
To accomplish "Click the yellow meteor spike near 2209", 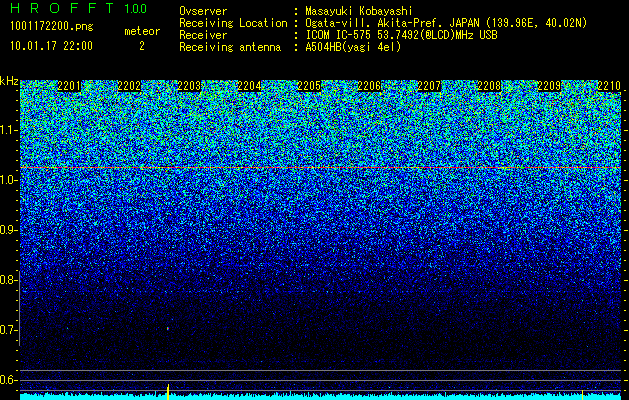I will click(x=582, y=394).
